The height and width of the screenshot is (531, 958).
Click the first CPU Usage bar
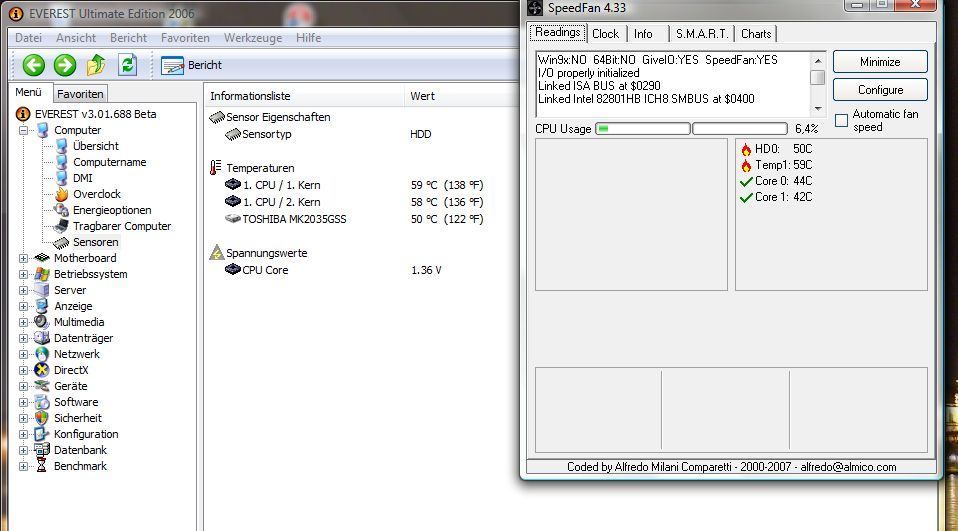(643, 128)
